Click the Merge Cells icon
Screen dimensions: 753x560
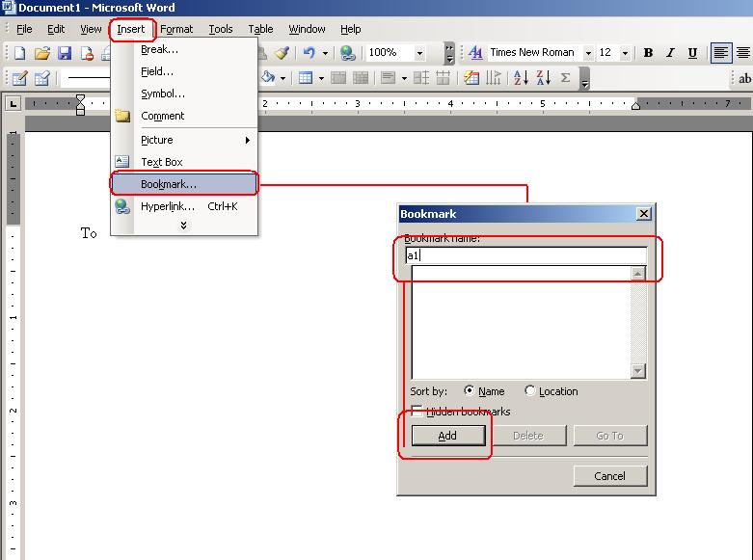338,78
